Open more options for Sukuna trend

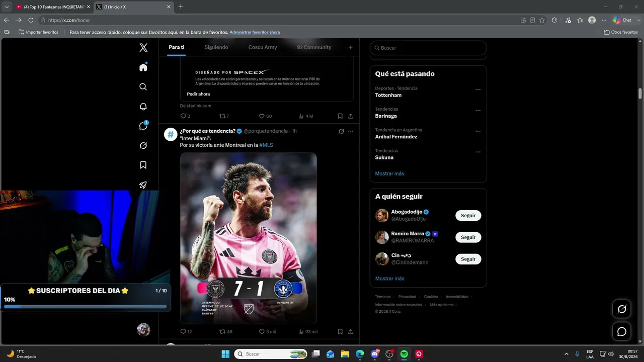478,152
